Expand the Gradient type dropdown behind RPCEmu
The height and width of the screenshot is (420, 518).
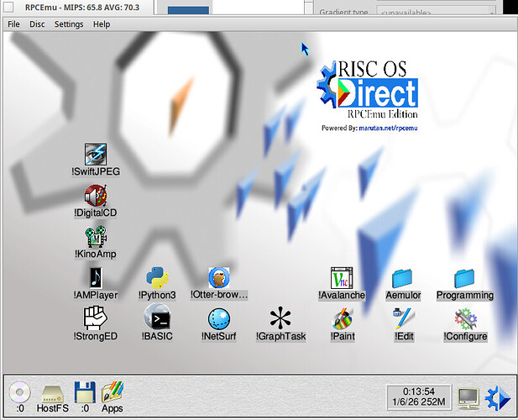coord(436,13)
